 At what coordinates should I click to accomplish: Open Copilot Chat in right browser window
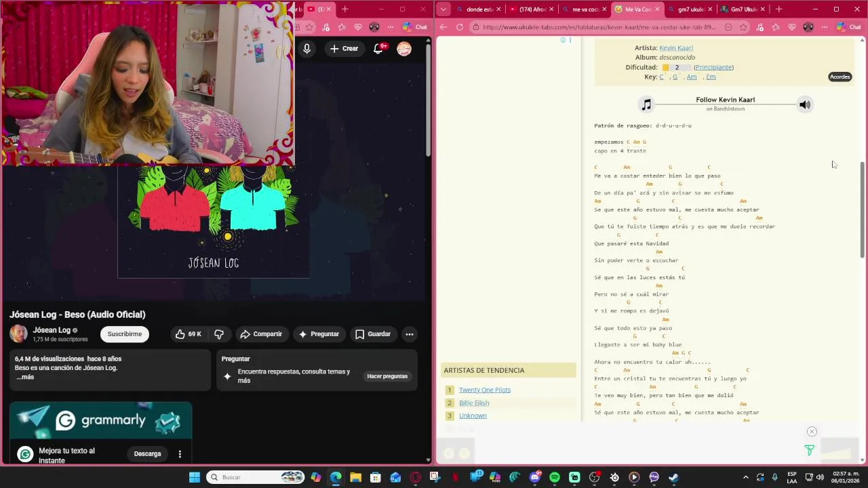[850, 27]
